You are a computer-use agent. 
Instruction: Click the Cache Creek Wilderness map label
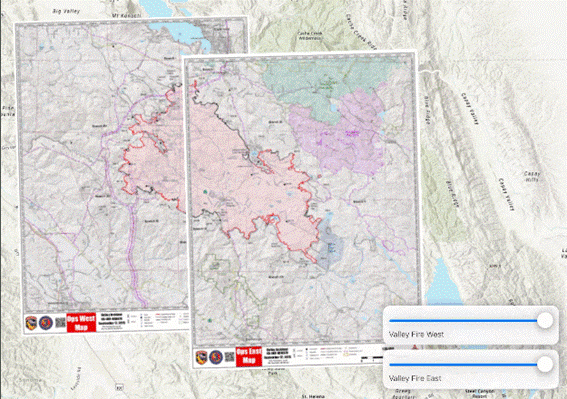[310, 35]
